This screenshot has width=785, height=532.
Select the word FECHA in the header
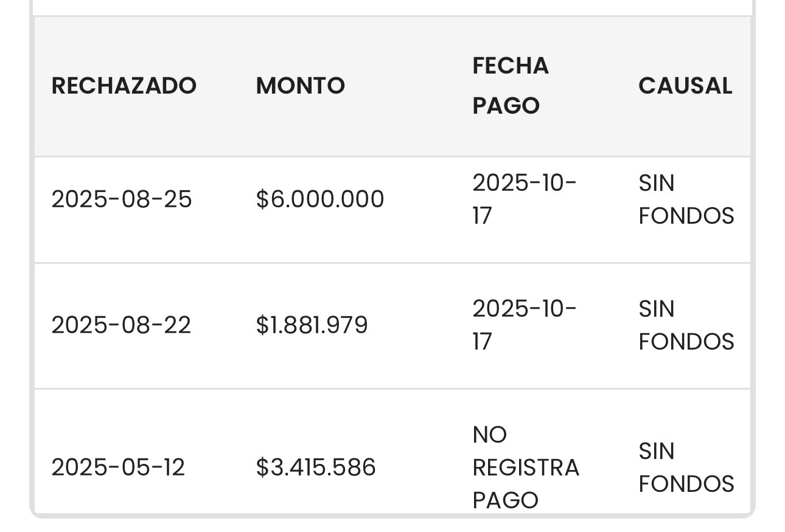(x=511, y=66)
